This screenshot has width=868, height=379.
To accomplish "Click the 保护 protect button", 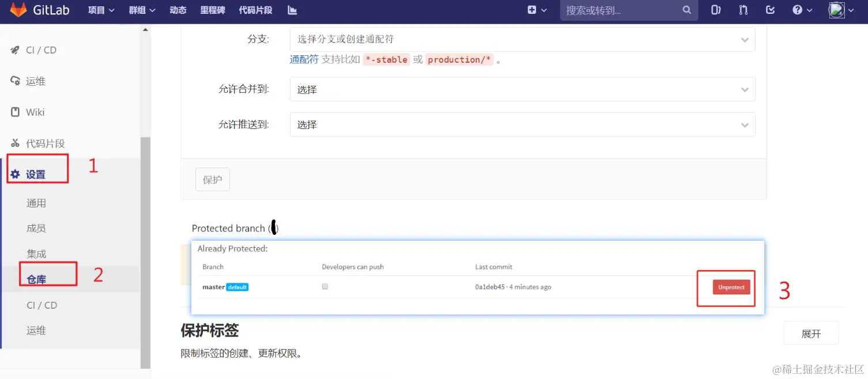I will pyautogui.click(x=213, y=180).
